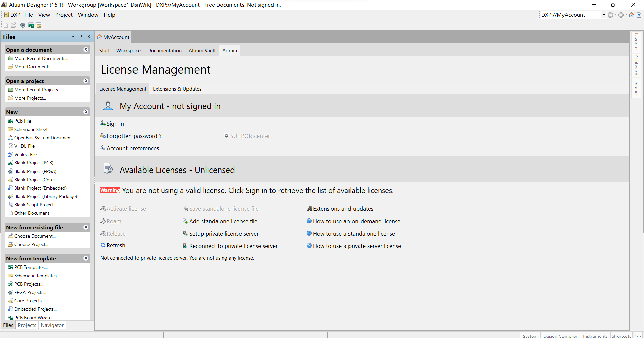Image resolution: width=644 pixels, height=338 pixels.
Task: Switch to the Altium Vault tab
Action: click(x=202, y=51)
